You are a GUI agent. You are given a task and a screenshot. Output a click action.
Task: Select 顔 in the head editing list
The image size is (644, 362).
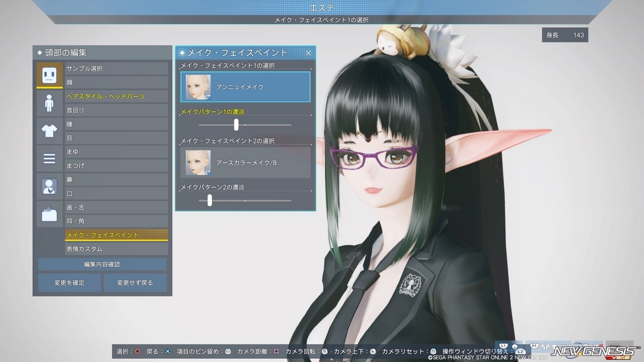coord(116,83)
